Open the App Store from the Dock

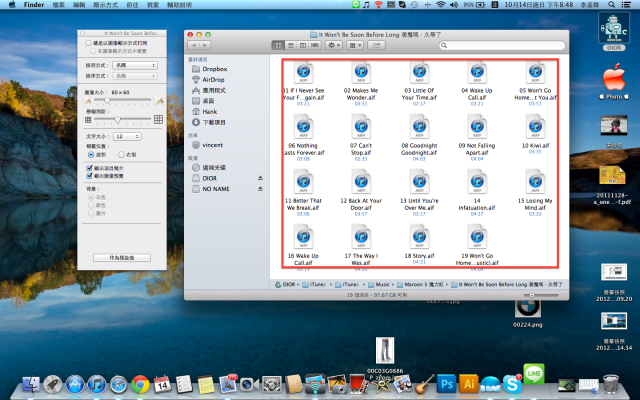(75, 384)
